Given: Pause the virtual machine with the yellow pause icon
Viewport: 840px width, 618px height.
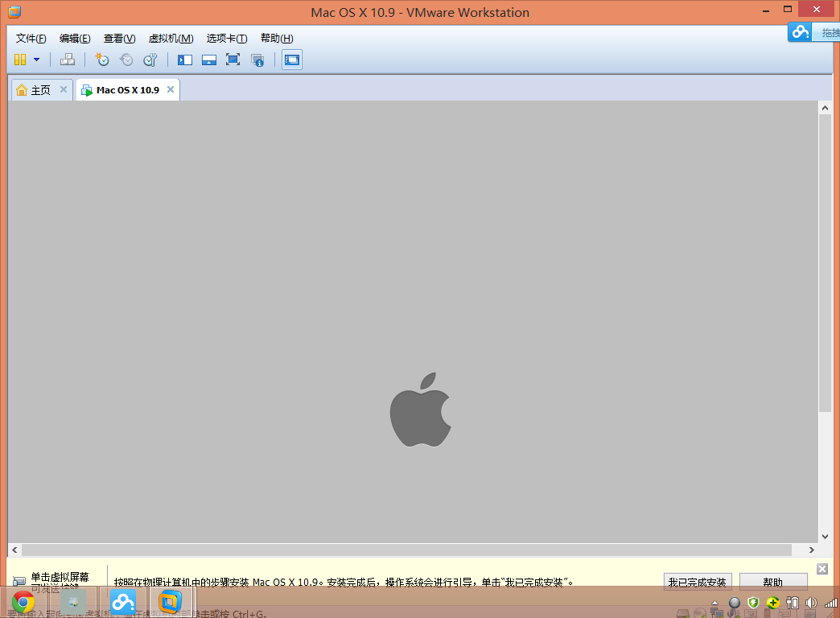Looking at the screenshot, I should click(20, 60).
